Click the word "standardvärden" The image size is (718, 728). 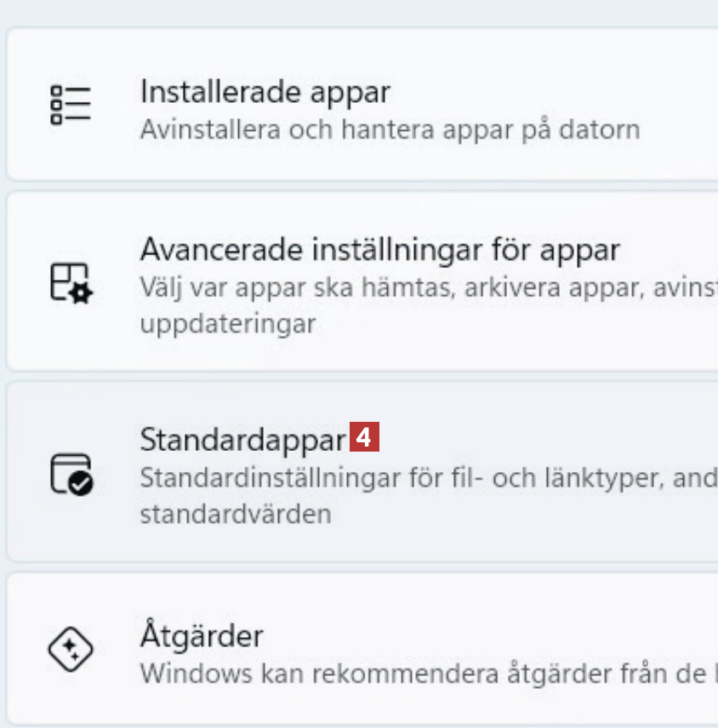click(x=236, y=515)
